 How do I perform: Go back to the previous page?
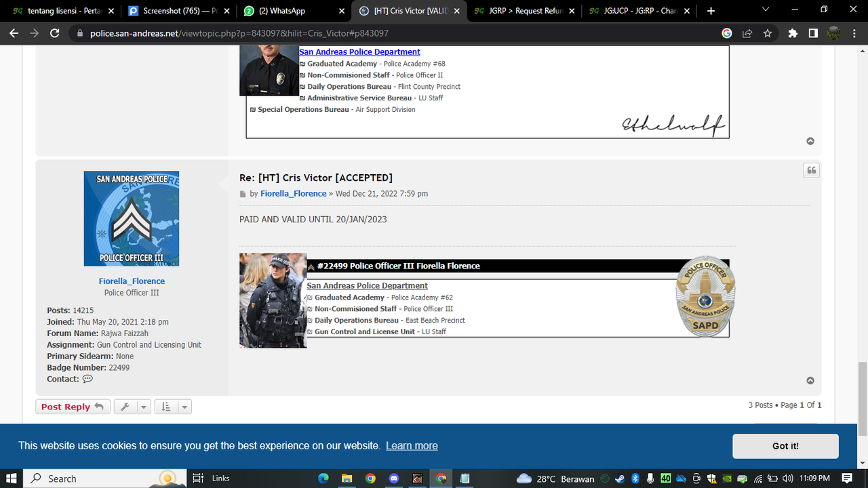13,33
